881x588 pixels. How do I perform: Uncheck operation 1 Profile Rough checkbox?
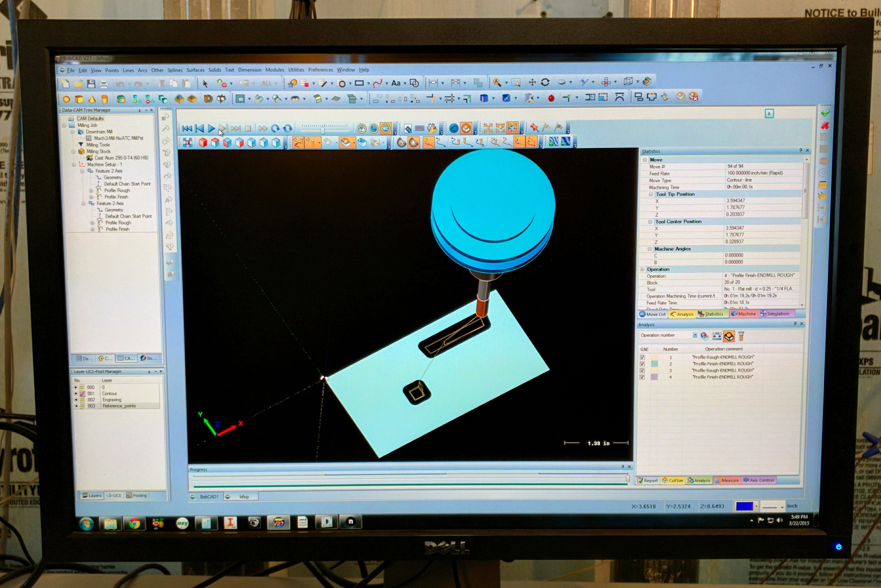pos(642,357)
